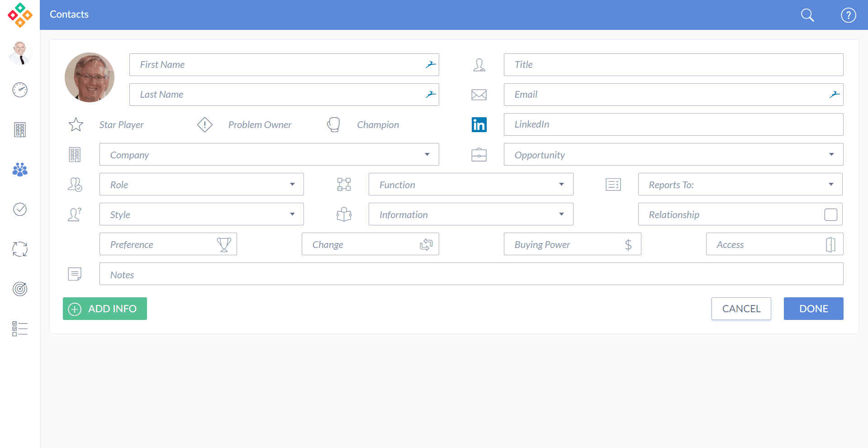This screenshot has height=448, width=868.
Task: Toggle the Star Player star
Action: click(x=76, y=124)
